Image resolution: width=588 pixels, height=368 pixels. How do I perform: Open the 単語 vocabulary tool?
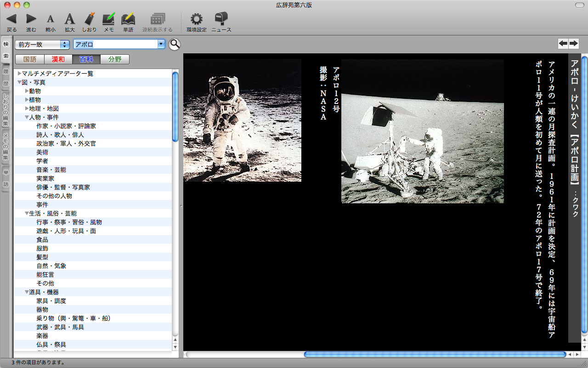click(x=128, y=19)
